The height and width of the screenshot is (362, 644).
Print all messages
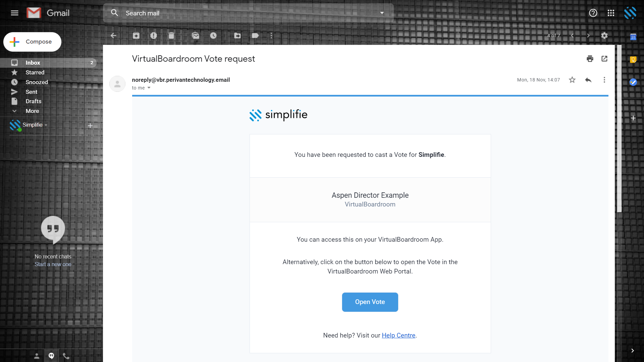coord(590,59)
